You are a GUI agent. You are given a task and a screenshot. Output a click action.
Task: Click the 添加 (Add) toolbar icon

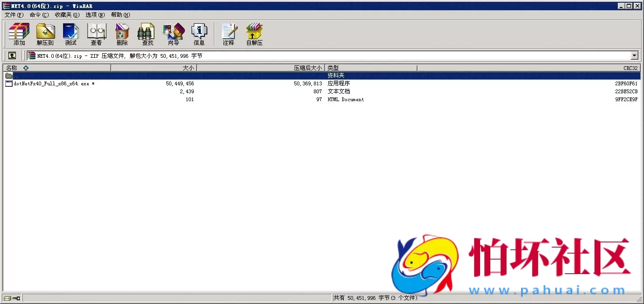pos(19,34)
